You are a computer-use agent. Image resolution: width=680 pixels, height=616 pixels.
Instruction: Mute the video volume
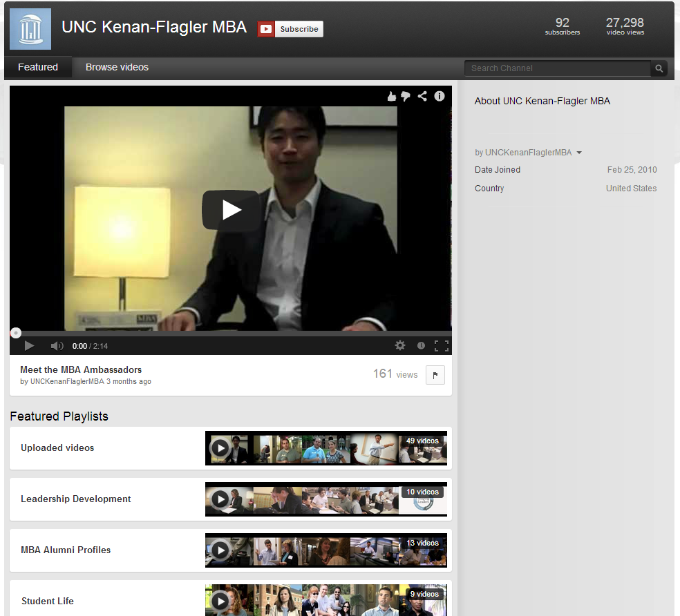pos(57,346)
